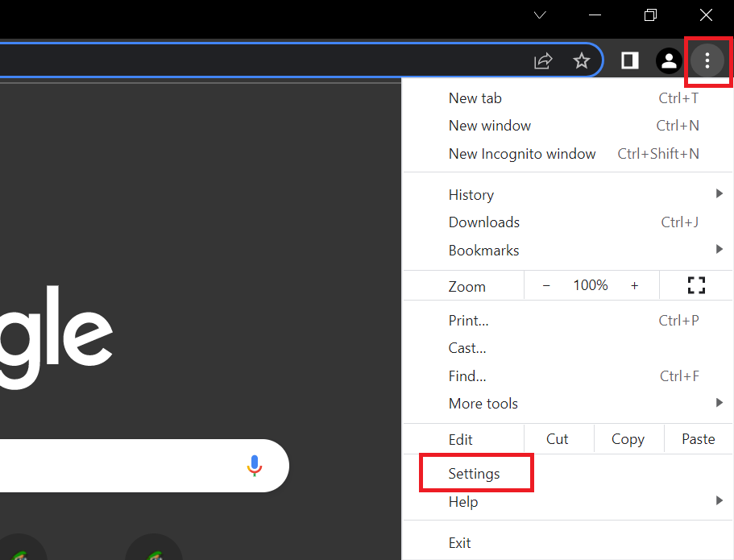
Task: Click in the Google search box
Action: 121,466
